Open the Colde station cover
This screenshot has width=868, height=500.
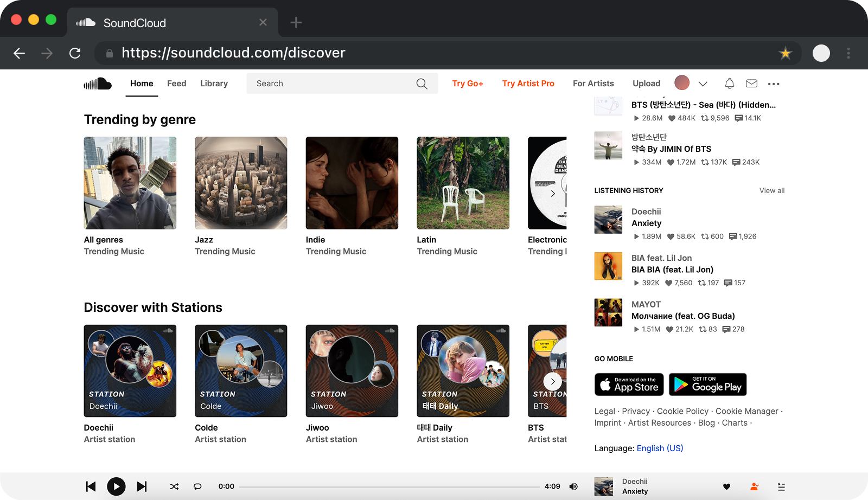pyautogui.click(x=241, y=371)
